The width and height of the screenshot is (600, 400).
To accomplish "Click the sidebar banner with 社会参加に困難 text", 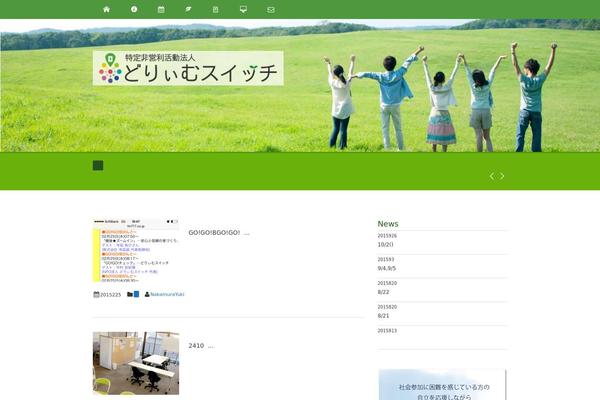I will [x=442, y=385].
